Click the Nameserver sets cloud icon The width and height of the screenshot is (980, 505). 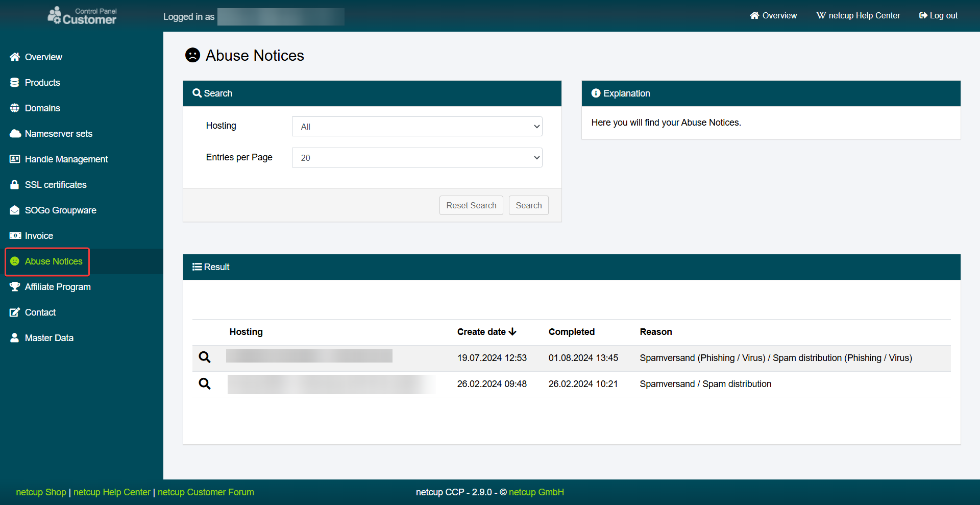[x=15, y=134]
